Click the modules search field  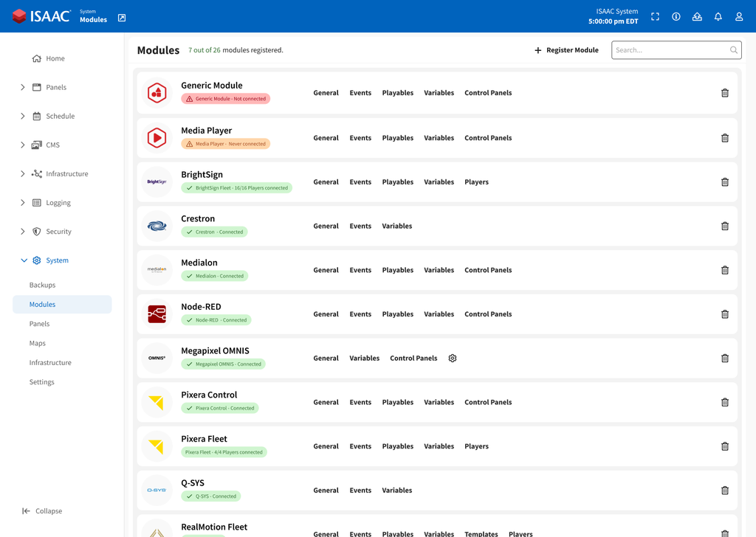pos(670,50)
